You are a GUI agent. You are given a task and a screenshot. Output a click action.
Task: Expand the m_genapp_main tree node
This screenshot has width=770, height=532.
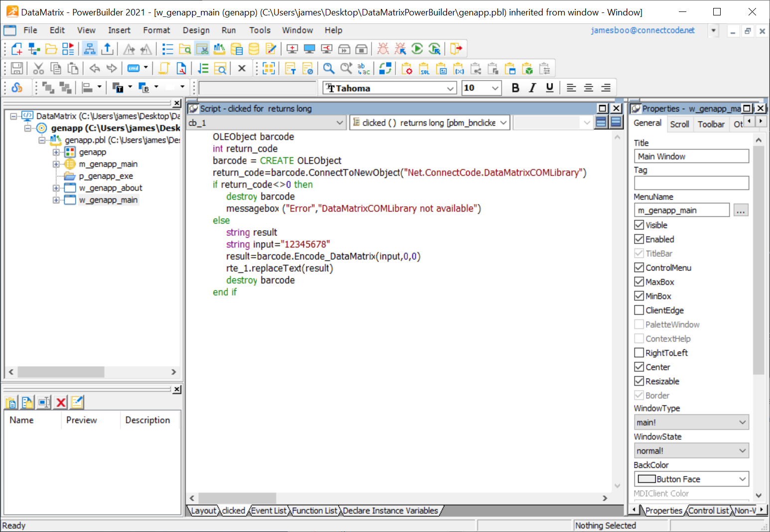(56, 164)
